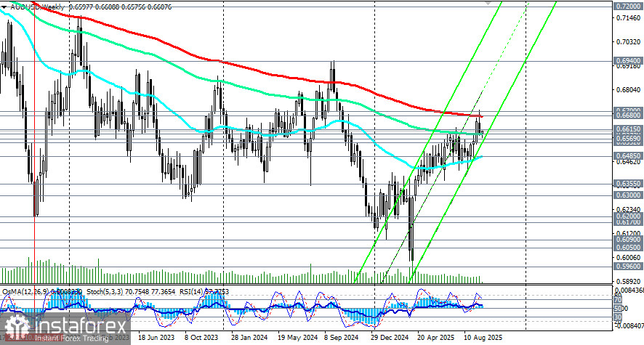
Task: Click the 0.64850 price level label
Action: pos(628,156)
